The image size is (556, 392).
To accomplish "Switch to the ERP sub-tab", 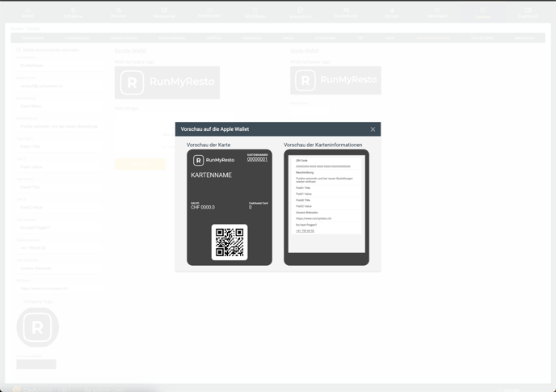I will (360, 38).
